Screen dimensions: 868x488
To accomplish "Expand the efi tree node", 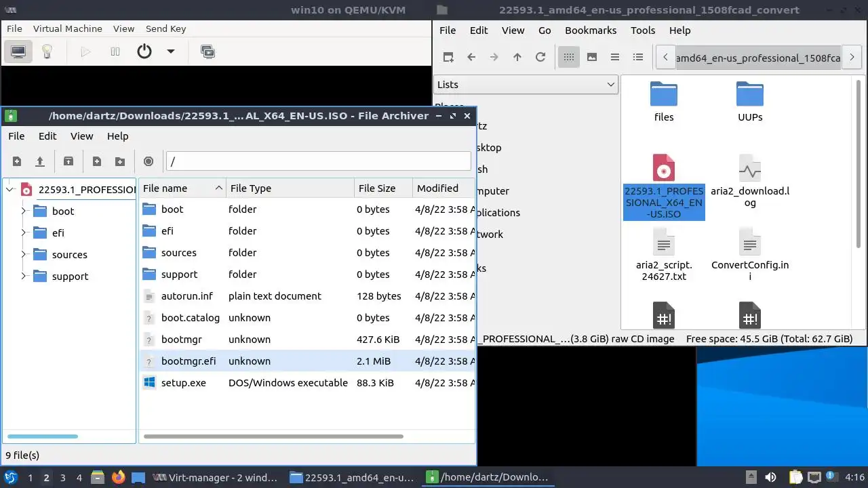I will (24, 233).
